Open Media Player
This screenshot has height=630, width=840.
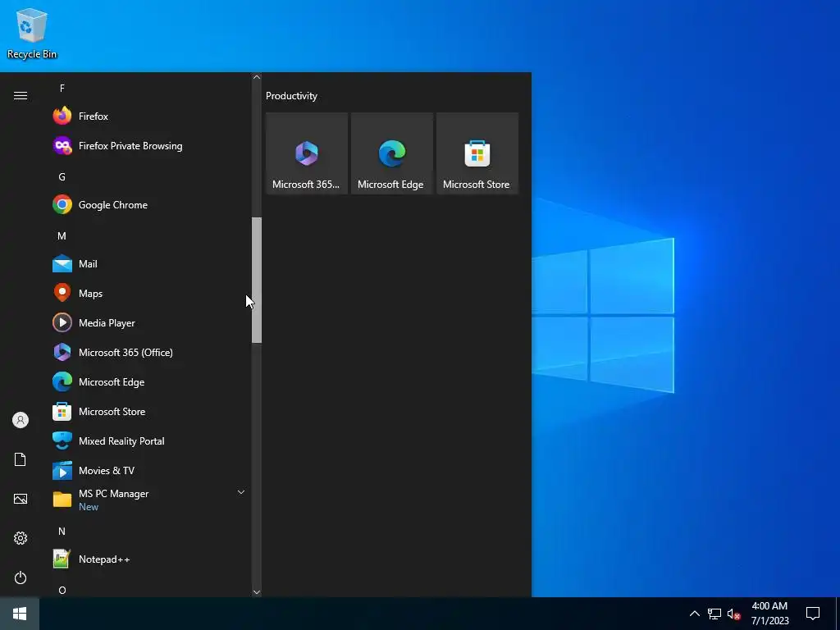pos(149,322)
